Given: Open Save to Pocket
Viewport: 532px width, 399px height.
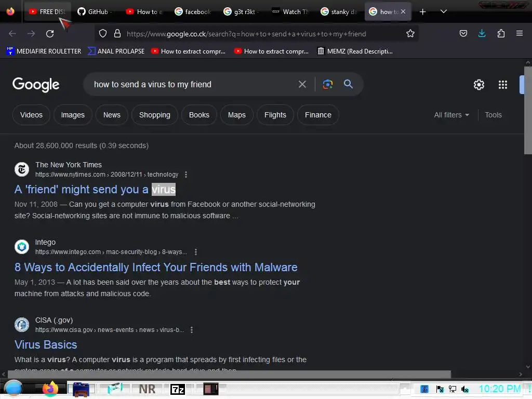Looking at the screenshot, I should pos(463,34).
